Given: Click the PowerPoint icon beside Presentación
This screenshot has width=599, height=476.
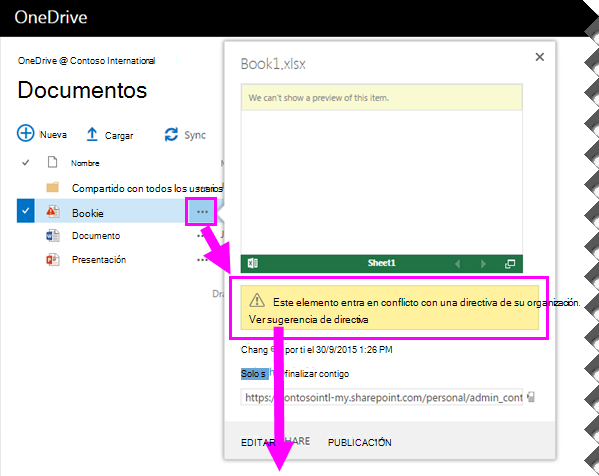Looking at the screenshot, I should 53,259.
